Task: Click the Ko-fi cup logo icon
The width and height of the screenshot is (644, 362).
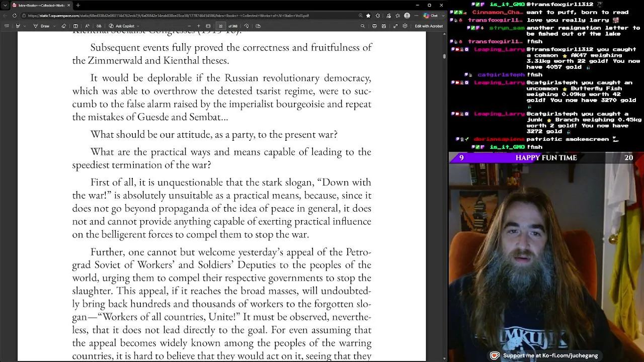Action: click(x=495, y=355)
